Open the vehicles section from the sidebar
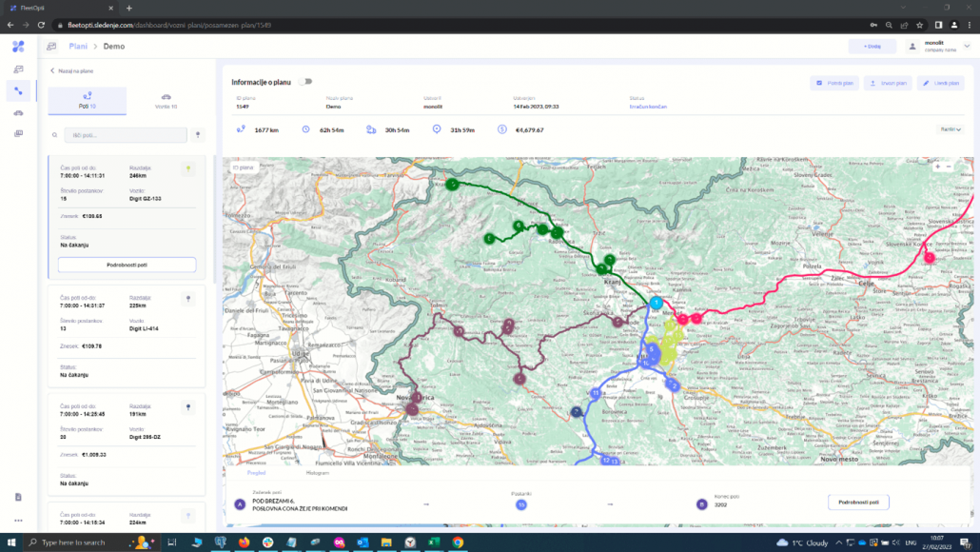The width and height of the screenshot is (980, 552). click(17, 112)
